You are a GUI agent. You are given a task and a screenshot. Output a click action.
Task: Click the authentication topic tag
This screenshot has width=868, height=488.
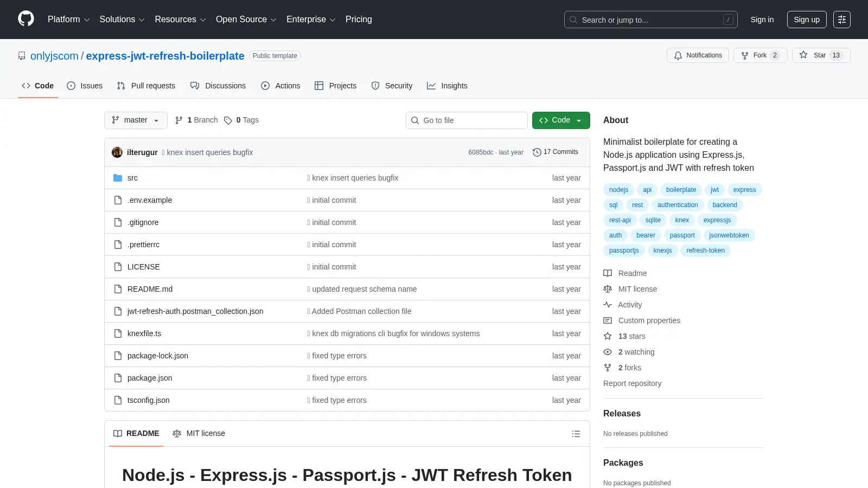tap(678, 205)
